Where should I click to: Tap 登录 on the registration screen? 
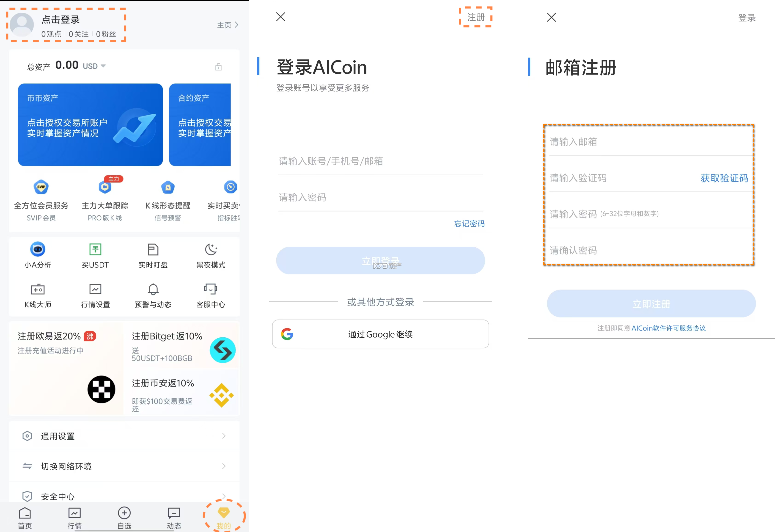coord(747,18)
